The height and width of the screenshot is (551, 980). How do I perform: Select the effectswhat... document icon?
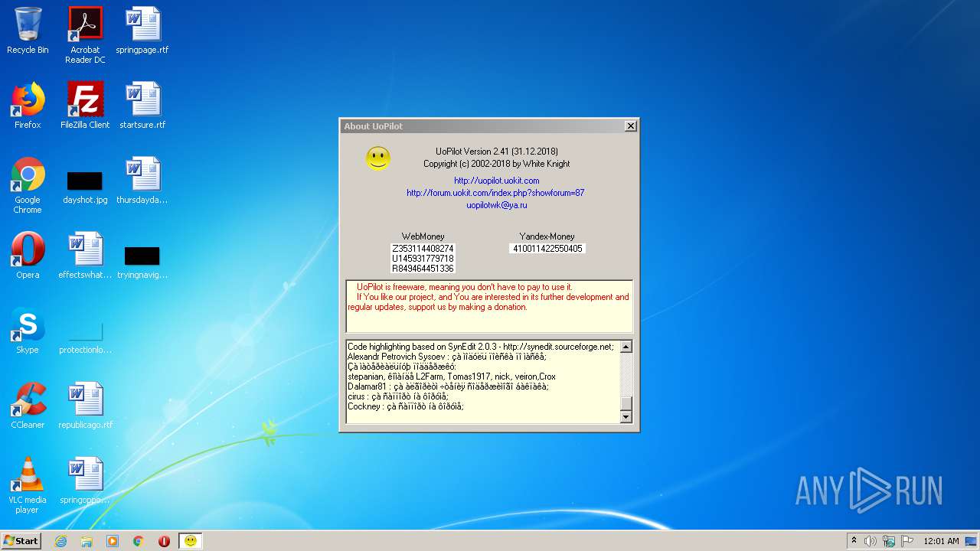point(85,256)
